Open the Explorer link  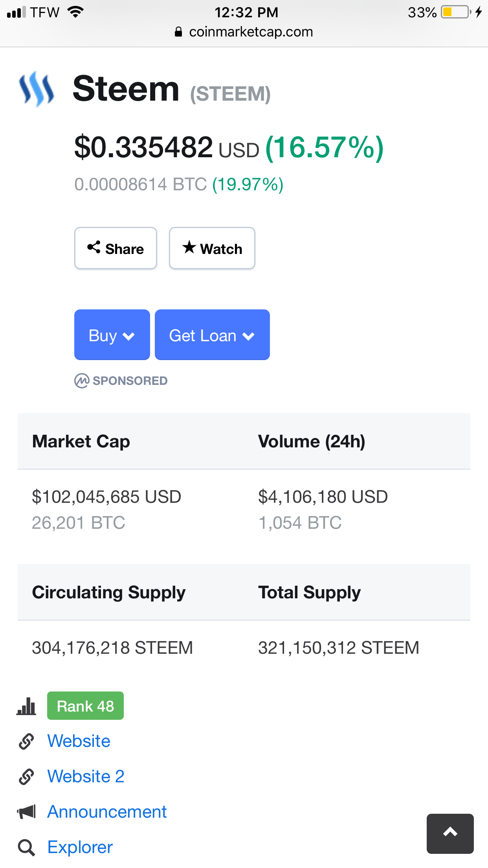(x=80, y=847)
